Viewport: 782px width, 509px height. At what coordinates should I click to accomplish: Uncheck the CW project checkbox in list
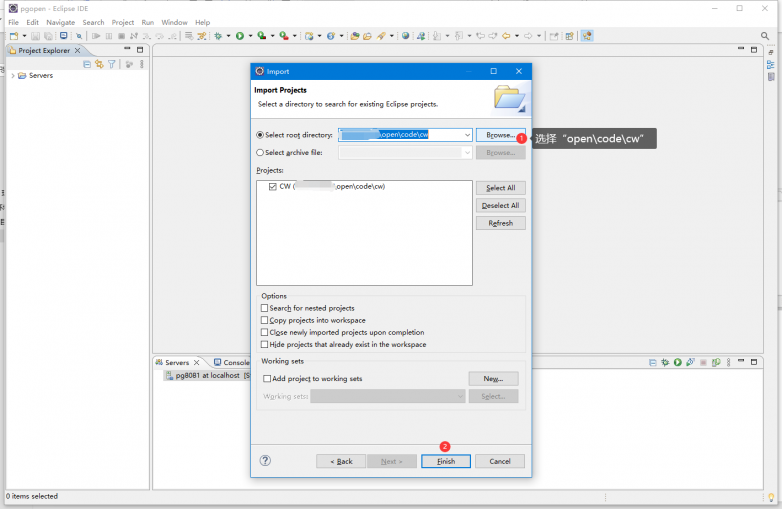(x=273, y=186)
